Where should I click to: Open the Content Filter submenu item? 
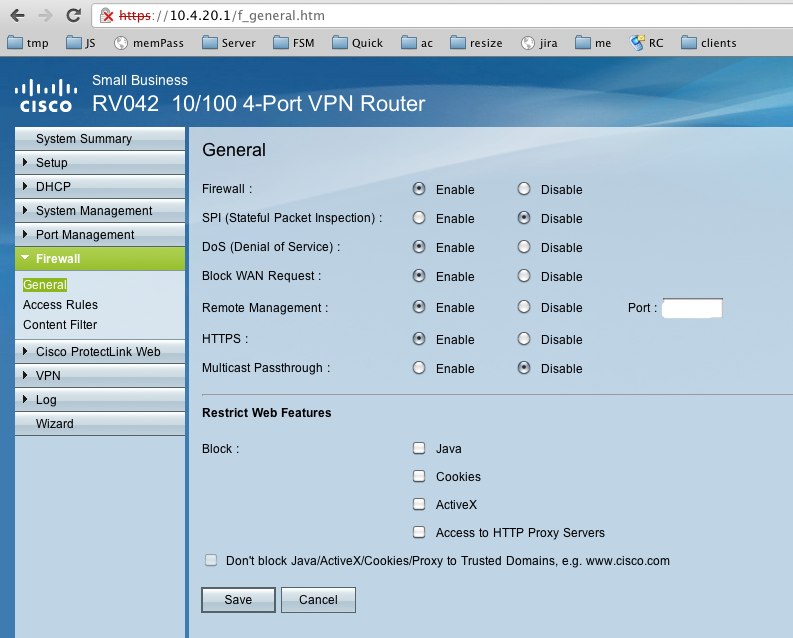(x=60, y=325)
